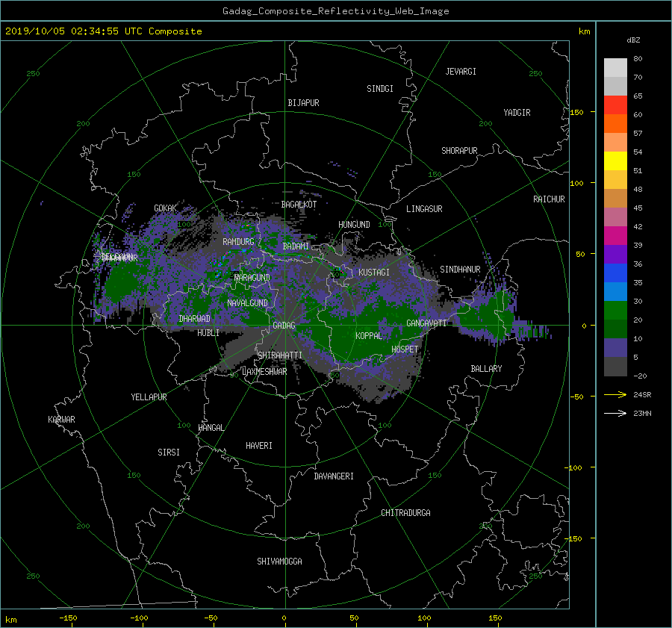Screen dimensions: 672x628
Task: Click the NAVALGUND city label
Action: point(247,303)
